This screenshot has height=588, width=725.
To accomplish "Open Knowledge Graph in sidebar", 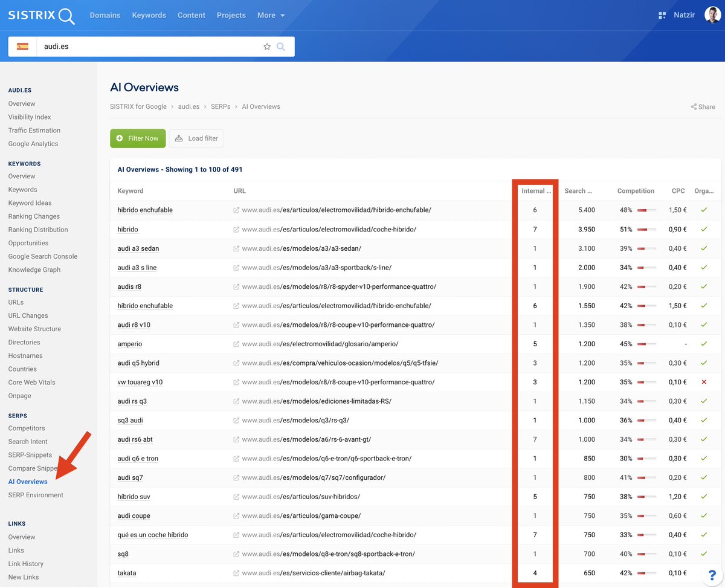I will (34, 270).
